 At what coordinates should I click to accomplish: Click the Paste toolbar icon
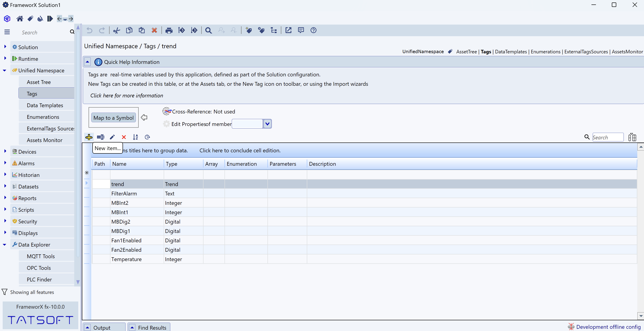point(142,30)
